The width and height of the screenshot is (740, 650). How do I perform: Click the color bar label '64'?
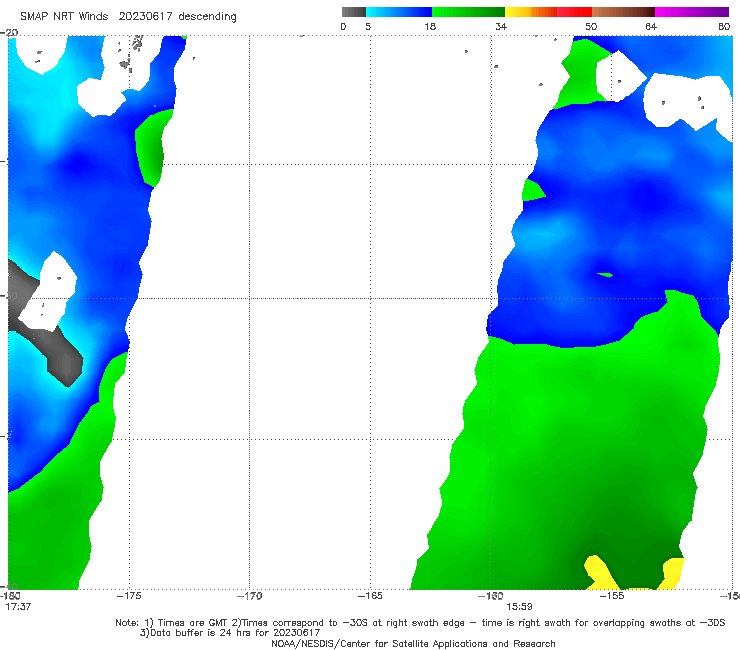pos(651,26)
